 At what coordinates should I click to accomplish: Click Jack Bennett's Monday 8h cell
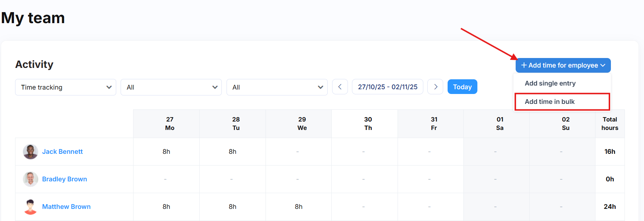pyautogui.click(x=166, y=152)
